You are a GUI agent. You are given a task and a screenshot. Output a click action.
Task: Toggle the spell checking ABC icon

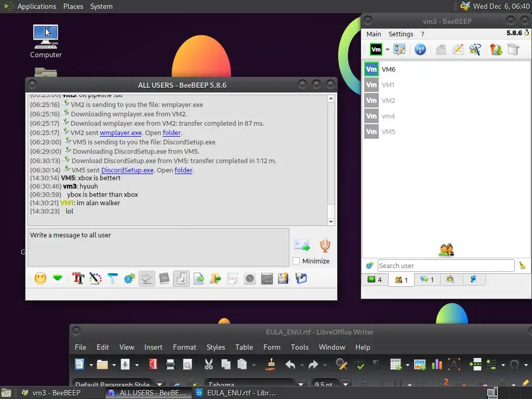[x=147, y=278]
